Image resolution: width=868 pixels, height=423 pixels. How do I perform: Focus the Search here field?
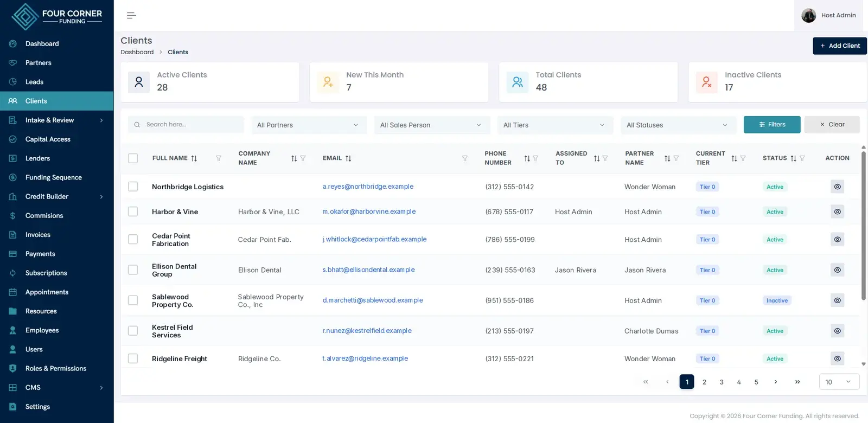186,125
